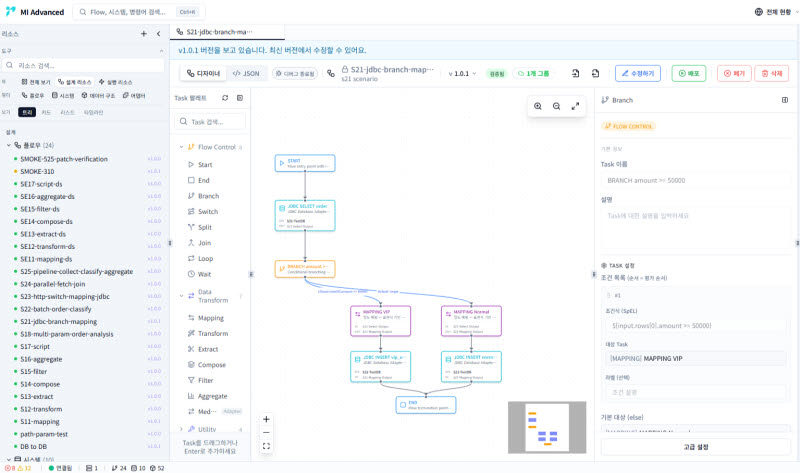Filter resources by 데이터 구조 type

click(x=98, y=95)
